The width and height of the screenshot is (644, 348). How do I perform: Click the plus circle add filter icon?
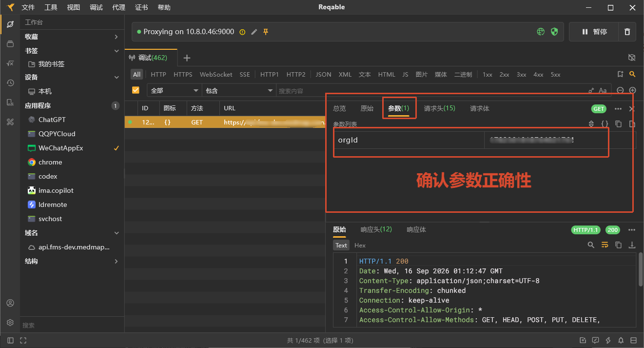coord(633,90)
